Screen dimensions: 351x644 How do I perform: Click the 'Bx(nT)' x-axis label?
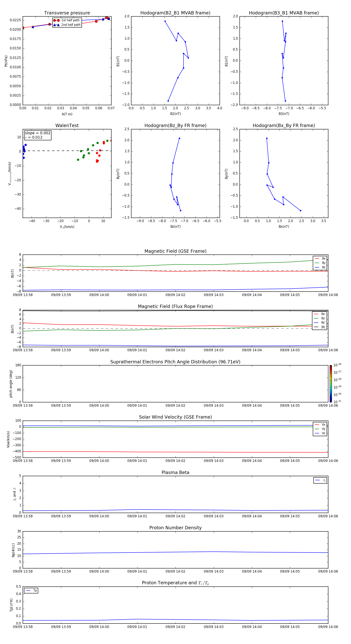pyautogui.click(x=284, y=227)
